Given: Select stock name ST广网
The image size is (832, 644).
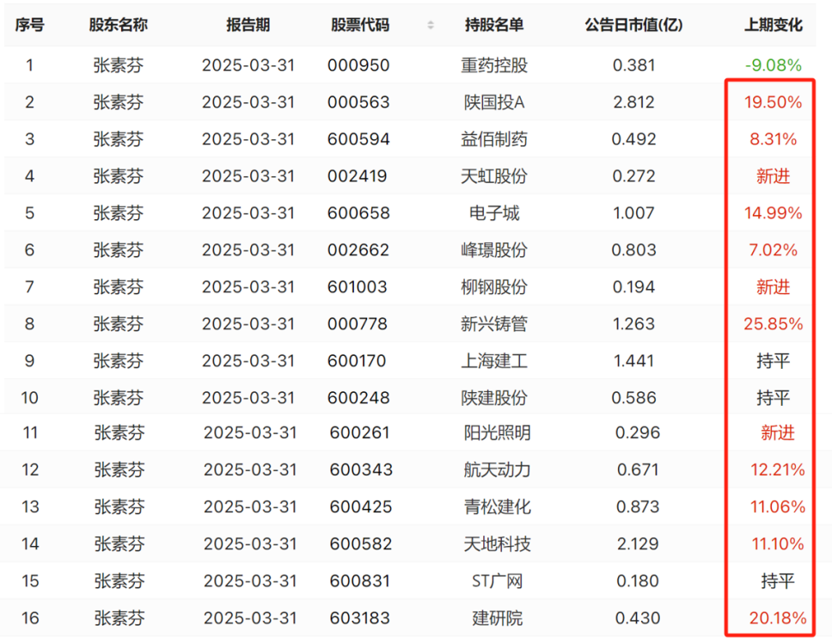Looking at the screenshot, I should (497, 581).
